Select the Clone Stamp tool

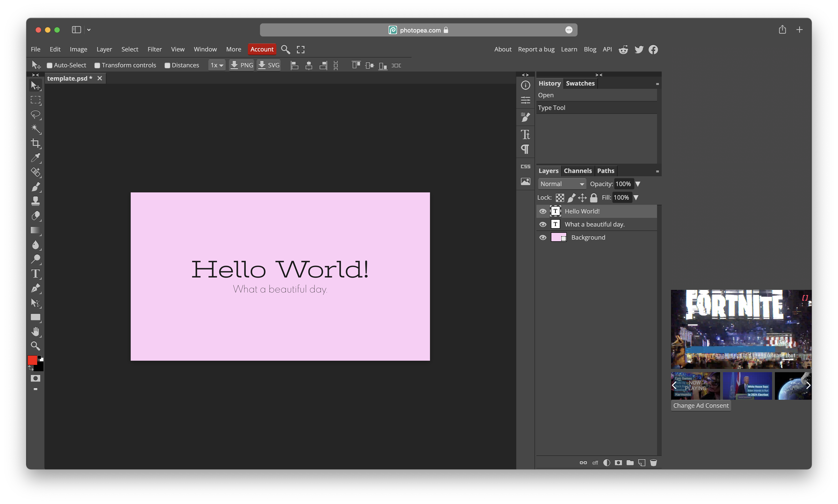35,201
